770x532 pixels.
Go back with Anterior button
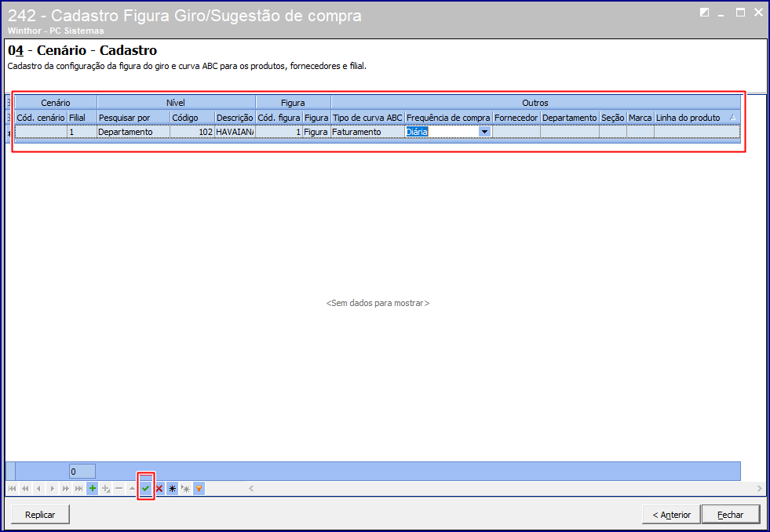tap(671, 514)
